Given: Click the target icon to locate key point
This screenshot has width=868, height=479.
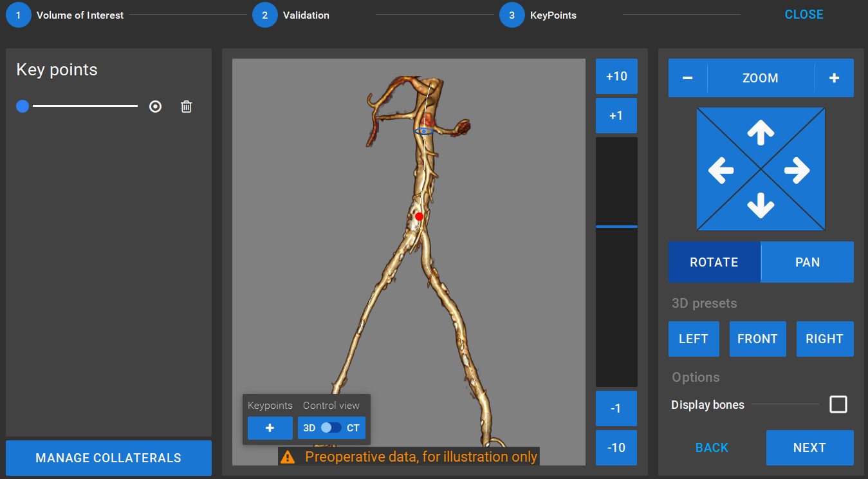Looking at the screenshot, I should 155,107.
